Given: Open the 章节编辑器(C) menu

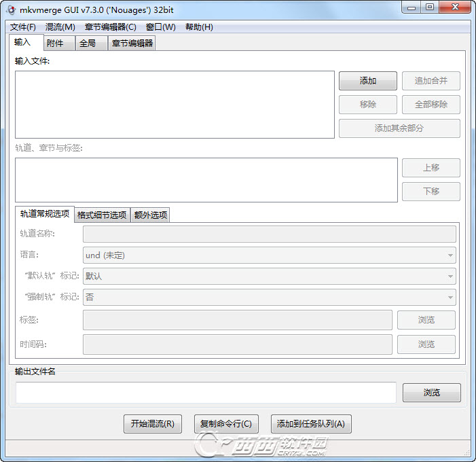Looking at the screenshot, I should point(111,27).
